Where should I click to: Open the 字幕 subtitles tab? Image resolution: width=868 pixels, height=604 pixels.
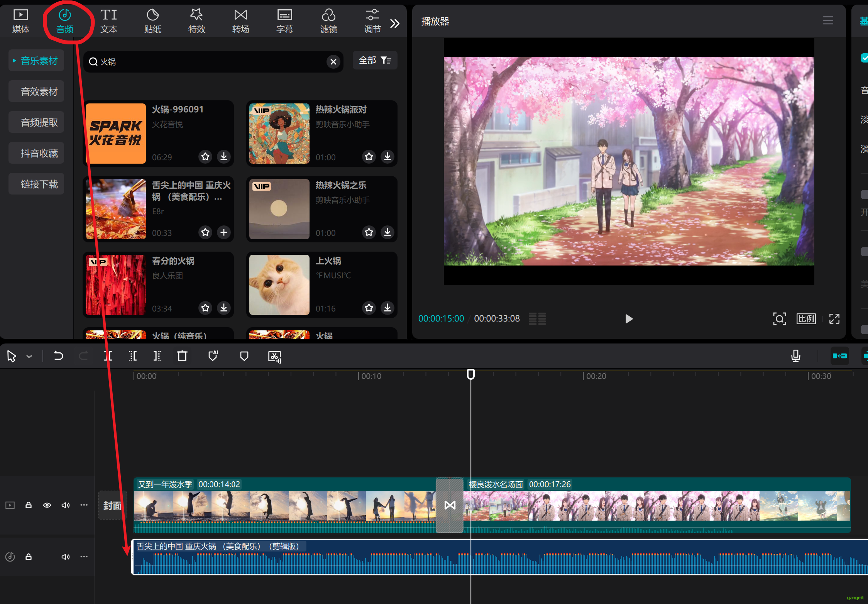(285, 21)
